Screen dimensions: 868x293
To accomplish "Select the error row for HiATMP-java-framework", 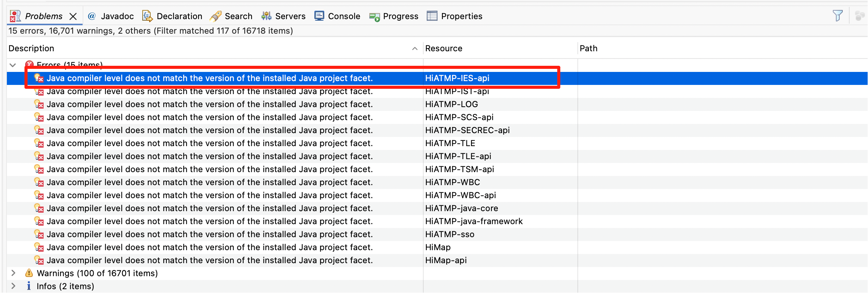I will (437, 221).
